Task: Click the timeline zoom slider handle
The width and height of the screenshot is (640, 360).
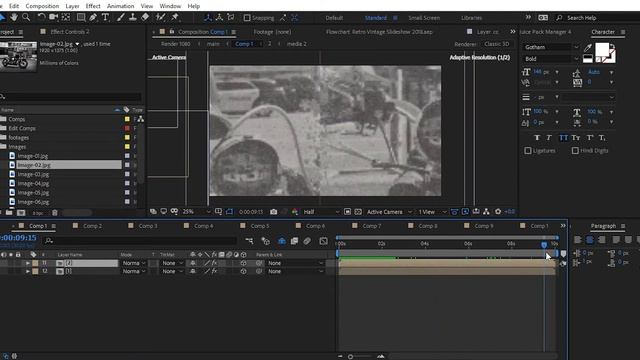Action: 350,356
